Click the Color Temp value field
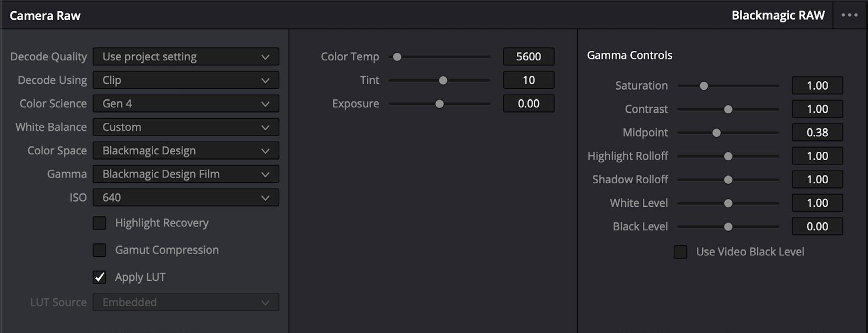 tap(528, 57)
